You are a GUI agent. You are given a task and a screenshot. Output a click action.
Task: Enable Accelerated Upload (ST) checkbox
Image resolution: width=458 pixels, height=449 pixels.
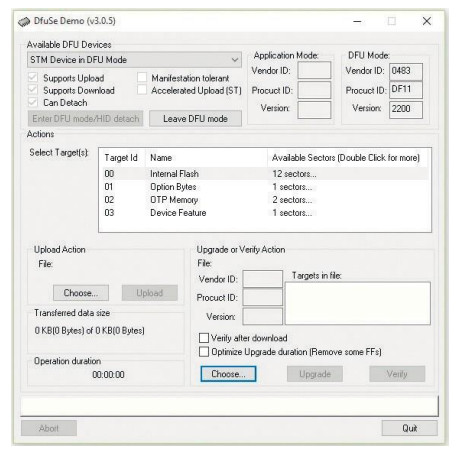(142, 90)
